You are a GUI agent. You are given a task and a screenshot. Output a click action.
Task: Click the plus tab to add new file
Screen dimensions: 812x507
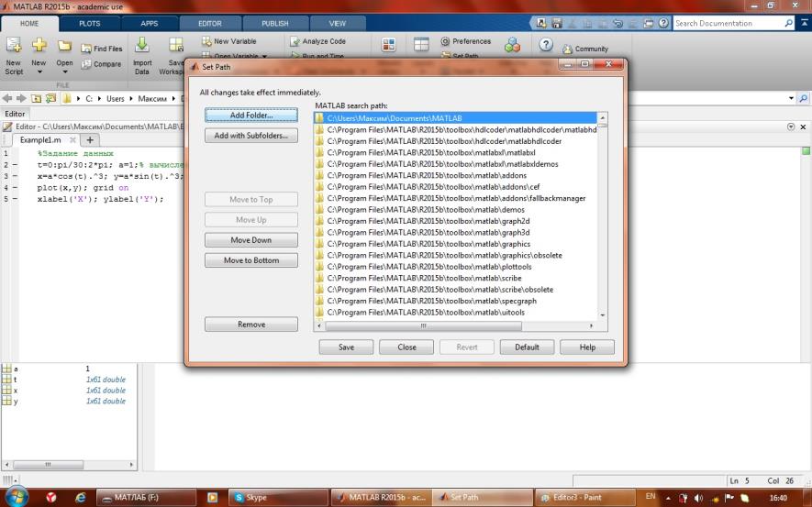point(90,140)
